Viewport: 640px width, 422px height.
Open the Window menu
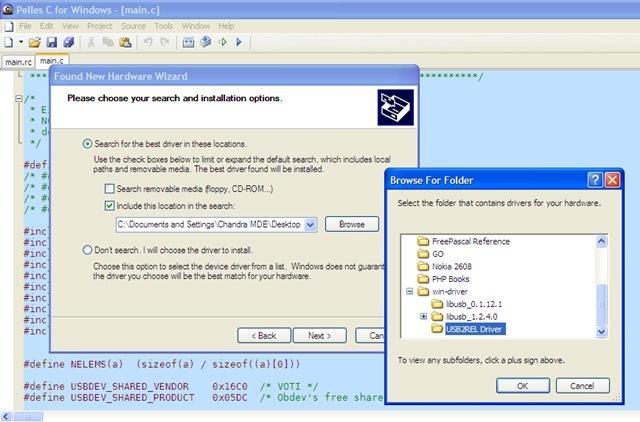point(196,26)
